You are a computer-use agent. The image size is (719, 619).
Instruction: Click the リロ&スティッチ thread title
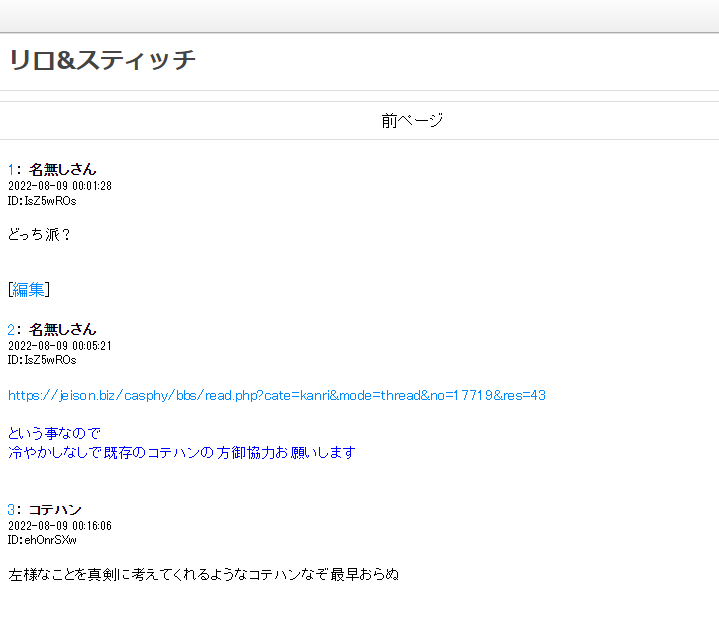click(103, 61)
